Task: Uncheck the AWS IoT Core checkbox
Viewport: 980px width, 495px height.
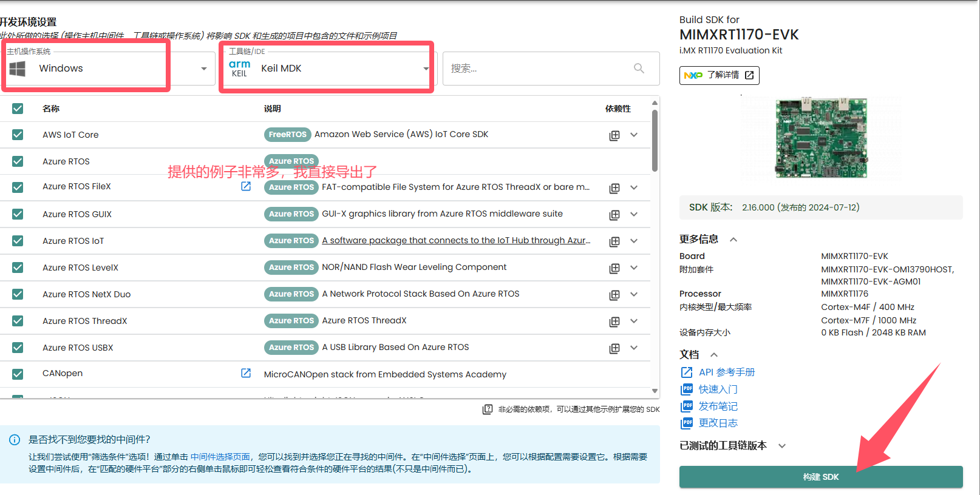Action: (x=18, y=135)
